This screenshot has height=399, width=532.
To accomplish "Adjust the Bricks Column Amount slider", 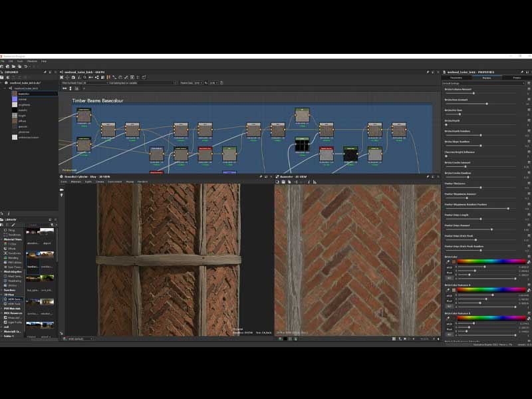I will 473,92.
